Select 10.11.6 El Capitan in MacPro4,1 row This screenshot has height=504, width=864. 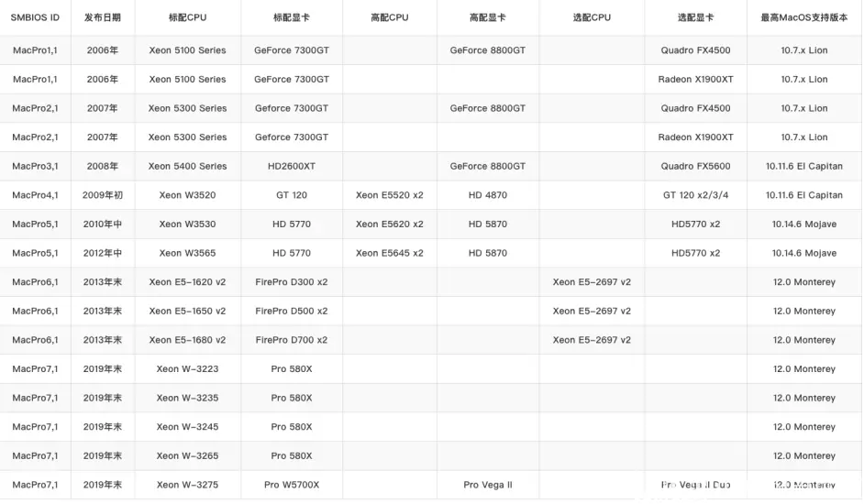coord(804,195)
